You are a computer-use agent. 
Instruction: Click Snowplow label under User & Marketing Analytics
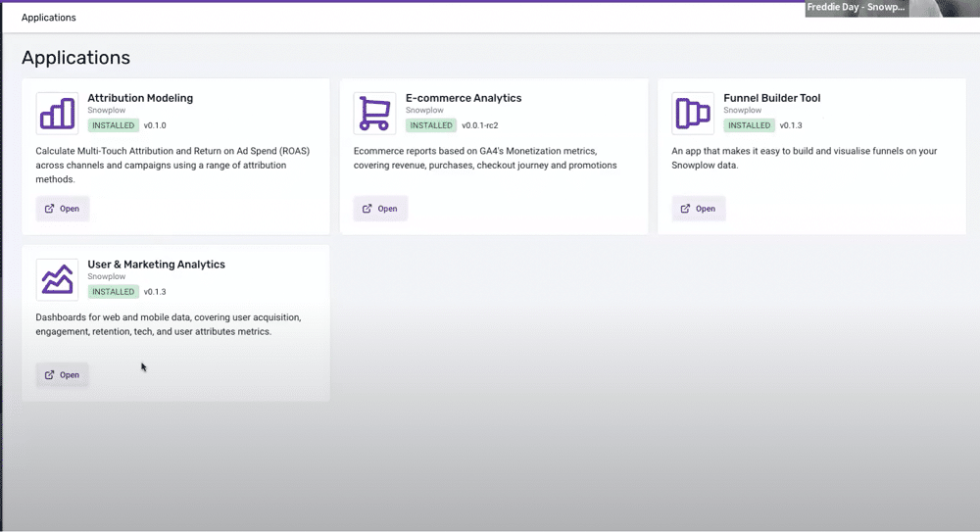(106, 276)
